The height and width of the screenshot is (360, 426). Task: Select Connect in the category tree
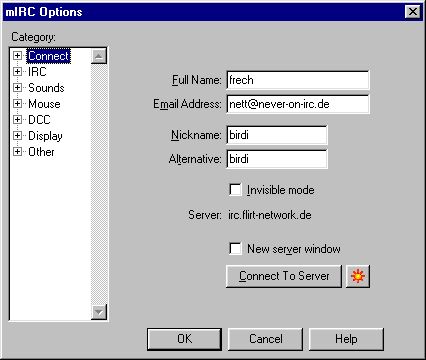49,56
